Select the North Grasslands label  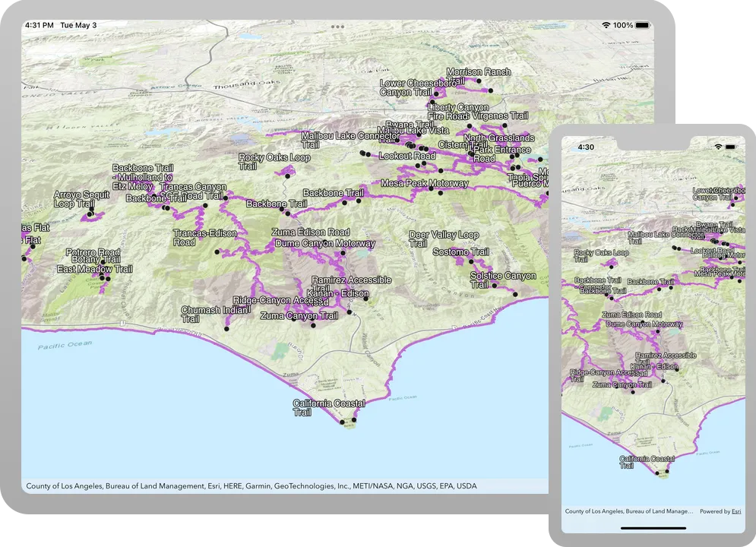click(499, 138)
